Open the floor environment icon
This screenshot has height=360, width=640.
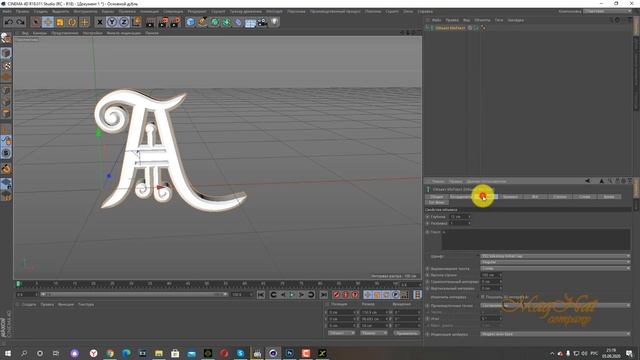coord(250,22)
